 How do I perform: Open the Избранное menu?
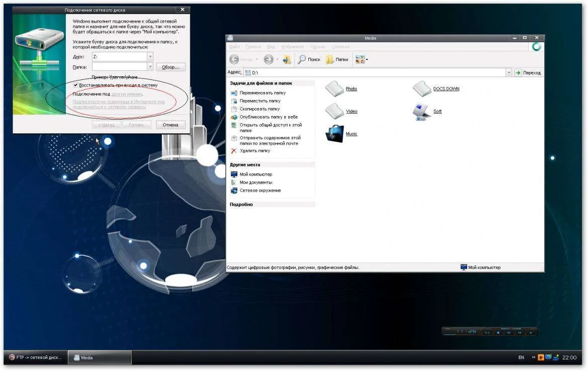293,47
